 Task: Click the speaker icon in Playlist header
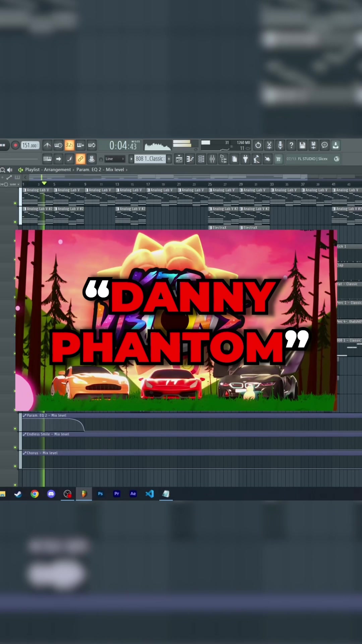[x=10, y=170]
